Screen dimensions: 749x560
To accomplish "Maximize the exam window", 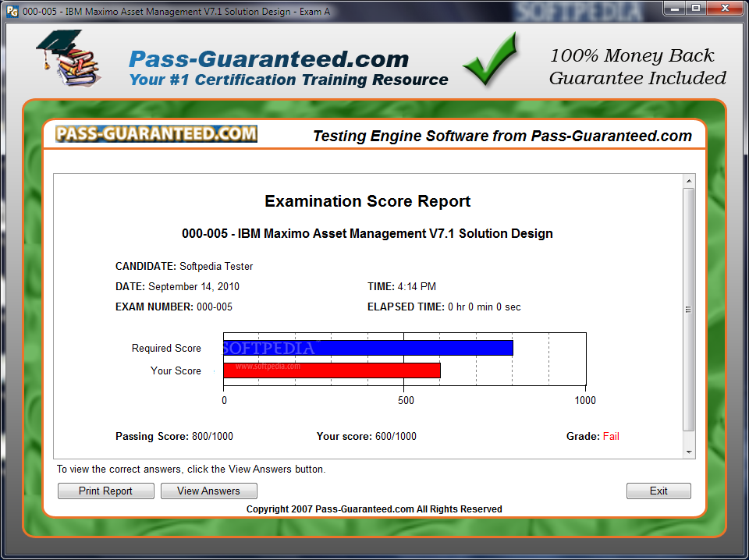I will [x=696, y=8].
